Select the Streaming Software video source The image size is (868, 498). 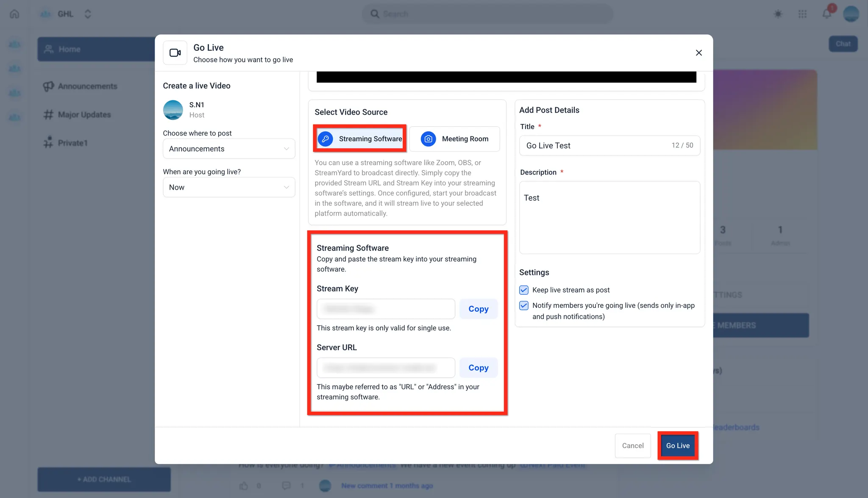(x=360, y=139)
